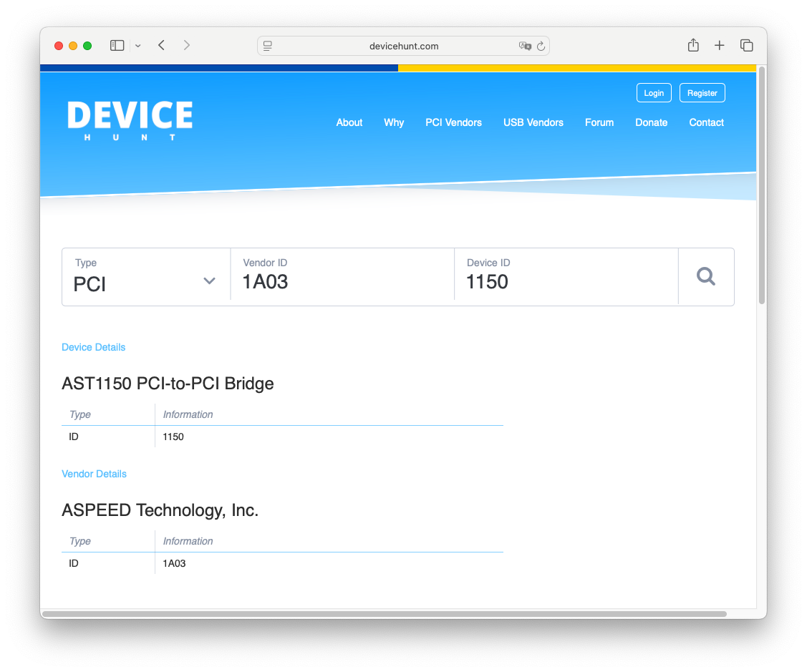This screenshot has height=672, width=807.
Task: Go to the Forum page
Action: 599,122
